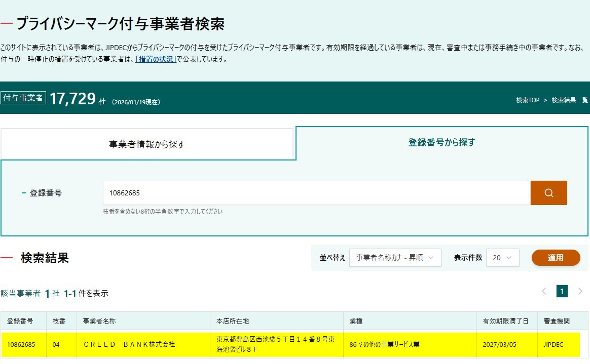Click the 枝番を含めない8桁 hint text

(163, 212)
